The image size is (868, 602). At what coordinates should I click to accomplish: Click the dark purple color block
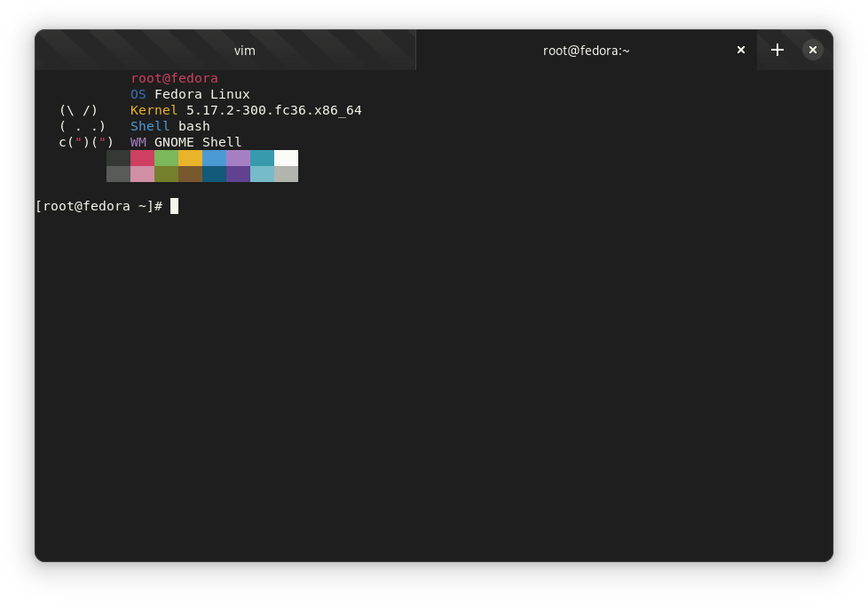tap(238, 174)
